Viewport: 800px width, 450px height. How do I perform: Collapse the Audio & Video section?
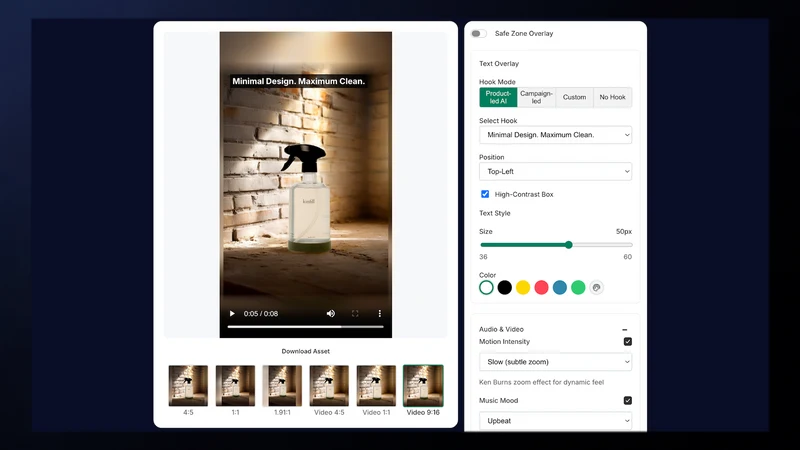[x=624, y=330]
